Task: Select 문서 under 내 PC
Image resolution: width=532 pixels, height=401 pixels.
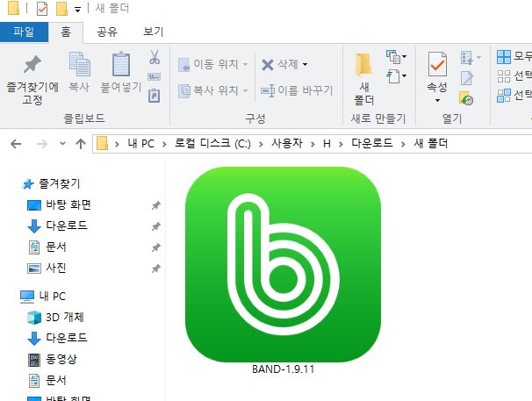Action: click(55, 381)
